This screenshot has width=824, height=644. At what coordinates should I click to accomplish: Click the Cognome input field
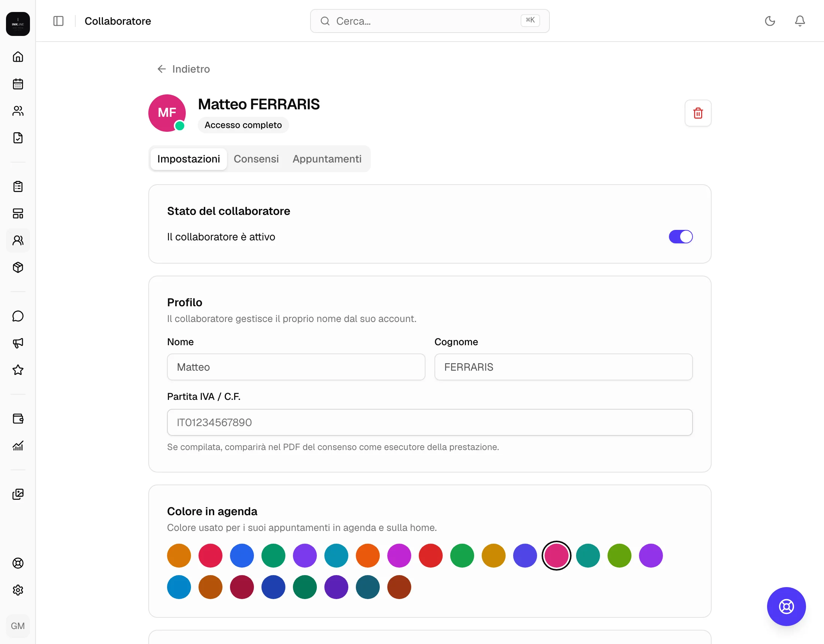563,367
